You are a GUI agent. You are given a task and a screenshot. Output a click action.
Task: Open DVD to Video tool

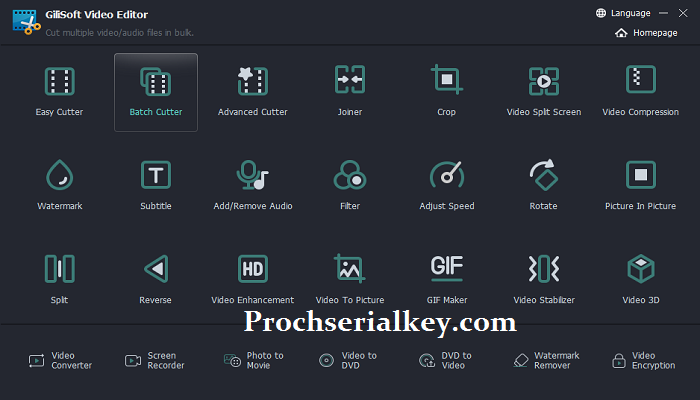(x=445, y=360)
